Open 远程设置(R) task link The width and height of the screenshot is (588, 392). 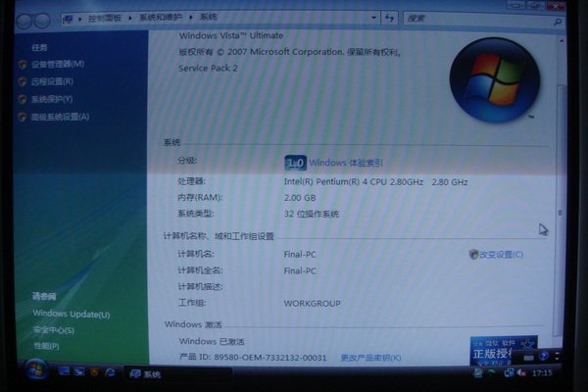click(x=52, y=81)
